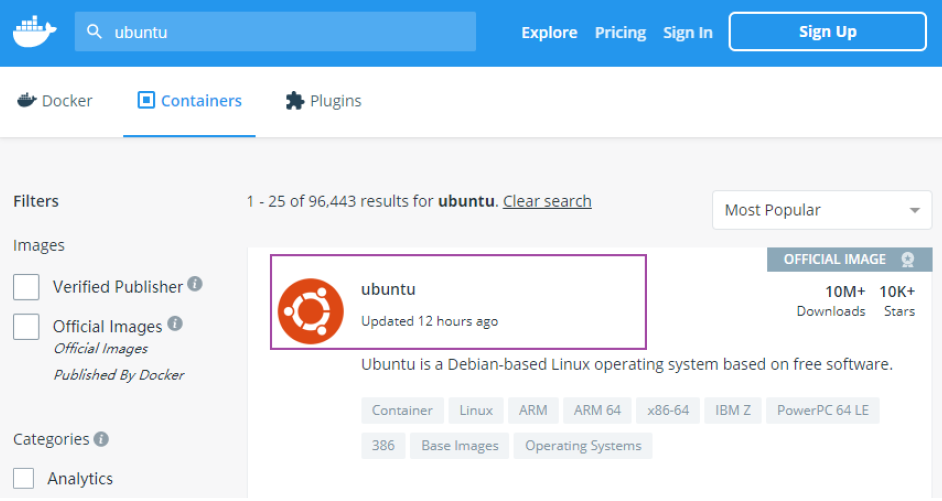Click the Official Images info icon

pyautogui.click(x=175, y=323)
